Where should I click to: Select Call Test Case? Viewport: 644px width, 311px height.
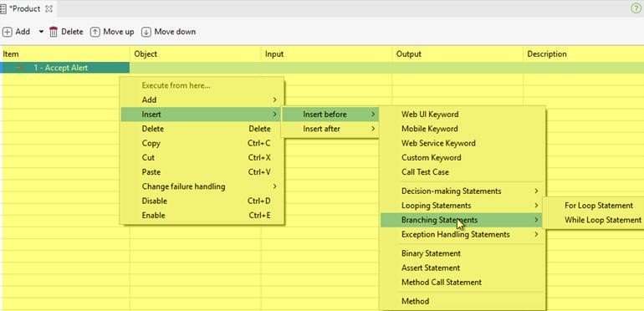tap(462, 172)
